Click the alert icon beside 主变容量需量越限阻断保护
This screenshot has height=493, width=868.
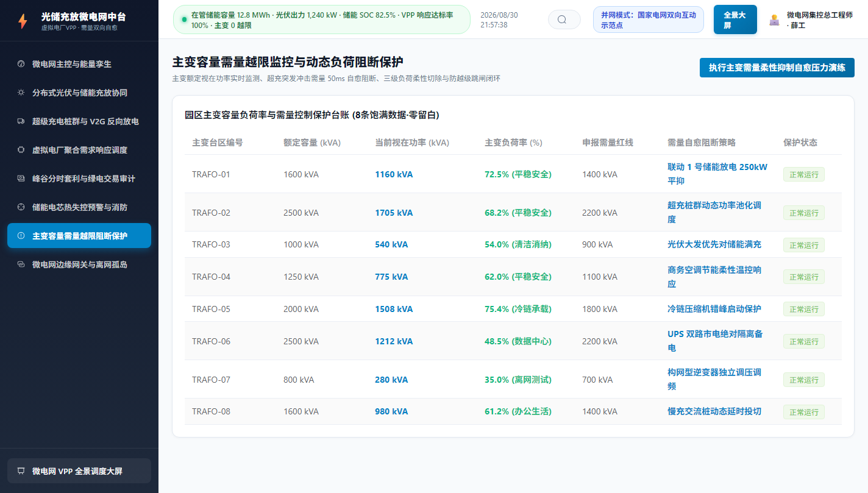[21, 236]
